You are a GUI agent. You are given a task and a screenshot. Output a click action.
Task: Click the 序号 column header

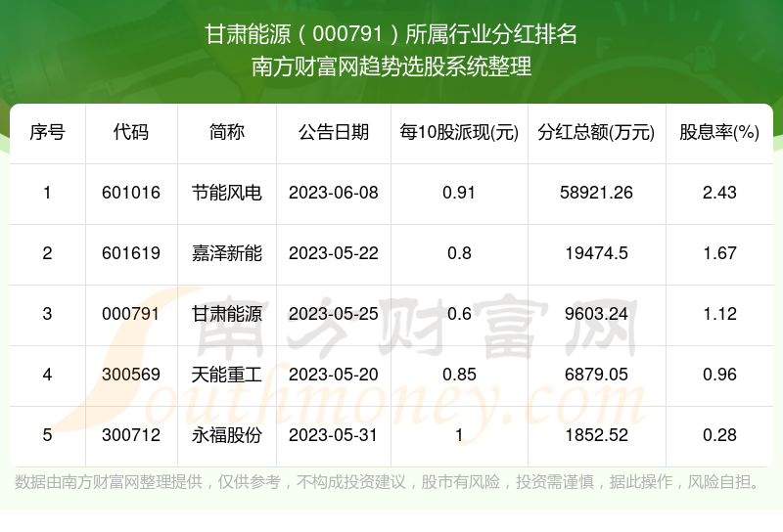tap(47, 133)
